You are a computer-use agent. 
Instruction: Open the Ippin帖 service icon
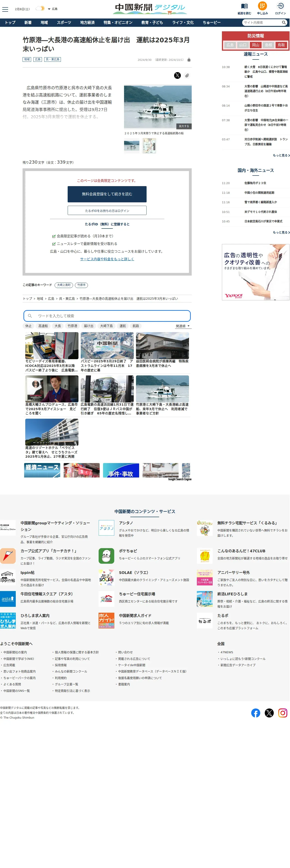click(x=8, y=577)
